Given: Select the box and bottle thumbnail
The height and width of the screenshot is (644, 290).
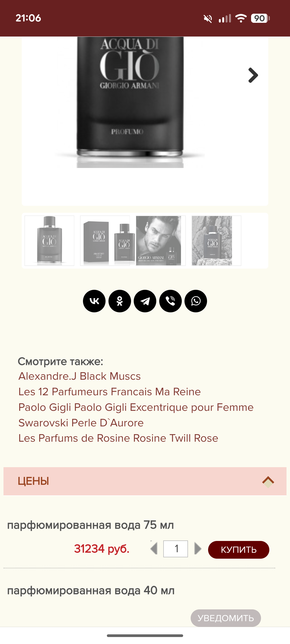Looking at the screenshot, I should click(x=105, y=241).
